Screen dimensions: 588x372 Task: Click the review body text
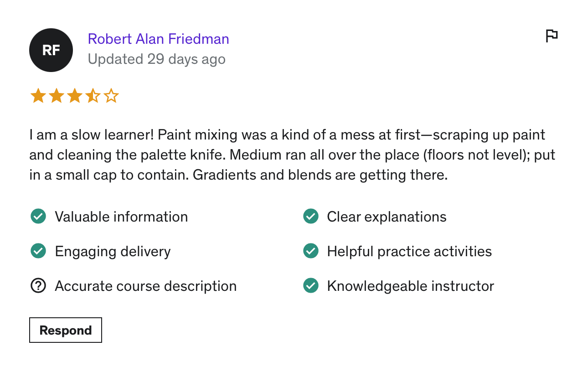point(292,155)
